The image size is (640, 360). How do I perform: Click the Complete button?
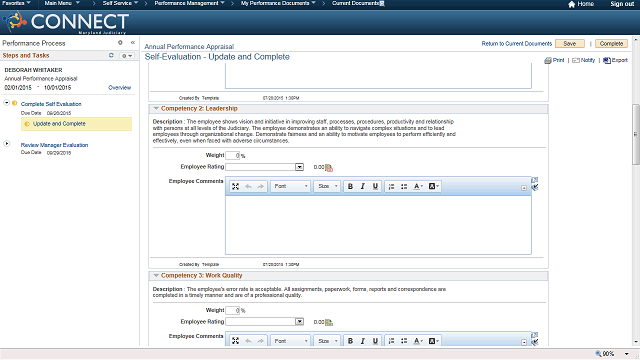[611, 44]
